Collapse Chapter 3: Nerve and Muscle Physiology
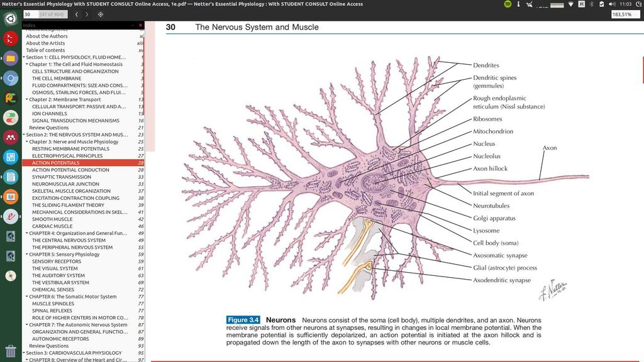 click(x=26, y=141)
